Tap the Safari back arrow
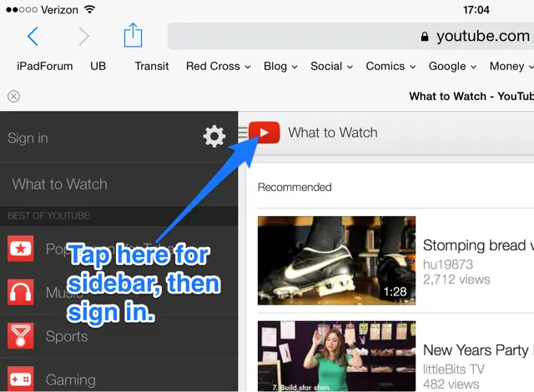The width and height of the screenshot is (534, 392). click(x=33, y=36)
